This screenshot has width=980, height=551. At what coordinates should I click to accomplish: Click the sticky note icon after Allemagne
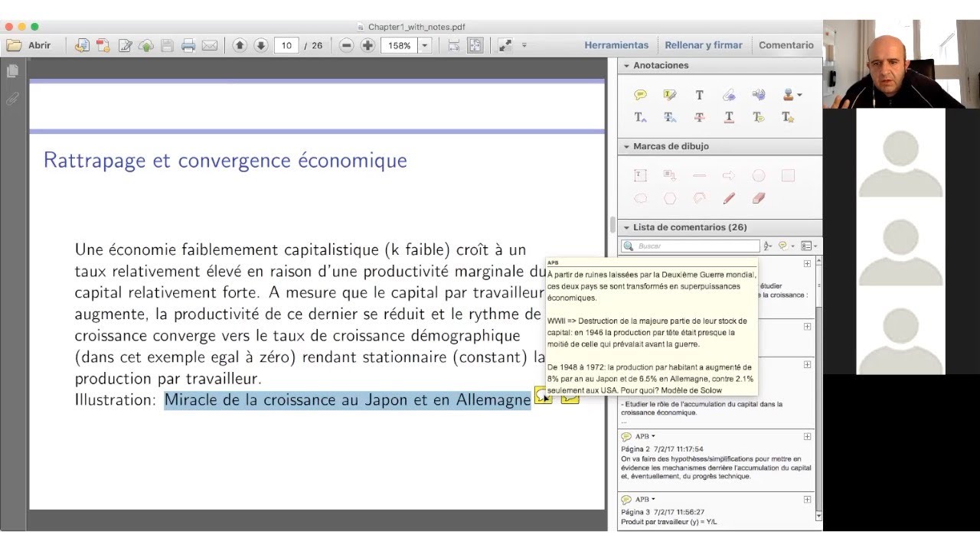[x=542, y=396]
